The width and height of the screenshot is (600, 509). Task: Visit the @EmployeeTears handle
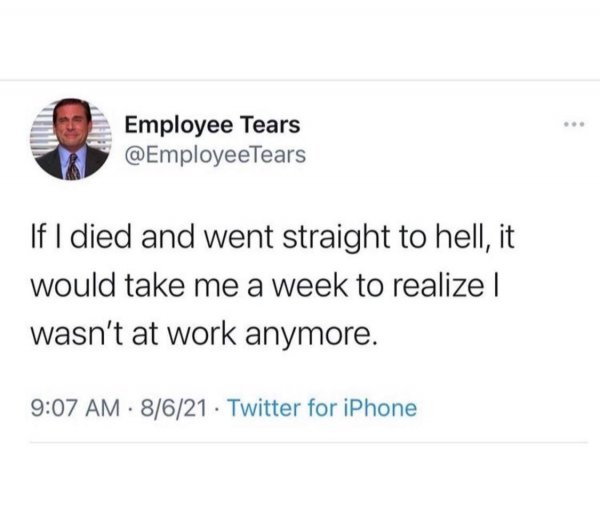(x=208, y=153)
